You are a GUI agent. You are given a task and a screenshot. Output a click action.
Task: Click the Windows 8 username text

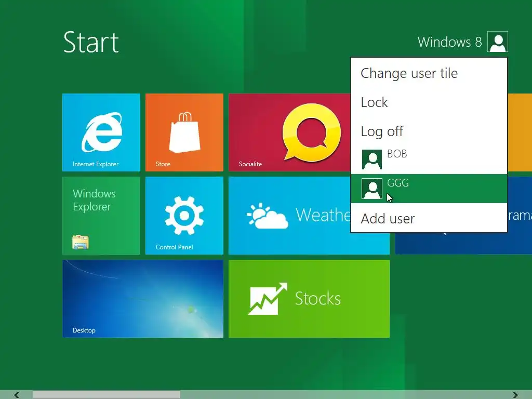pyautogui.click(x=449, y=42)
